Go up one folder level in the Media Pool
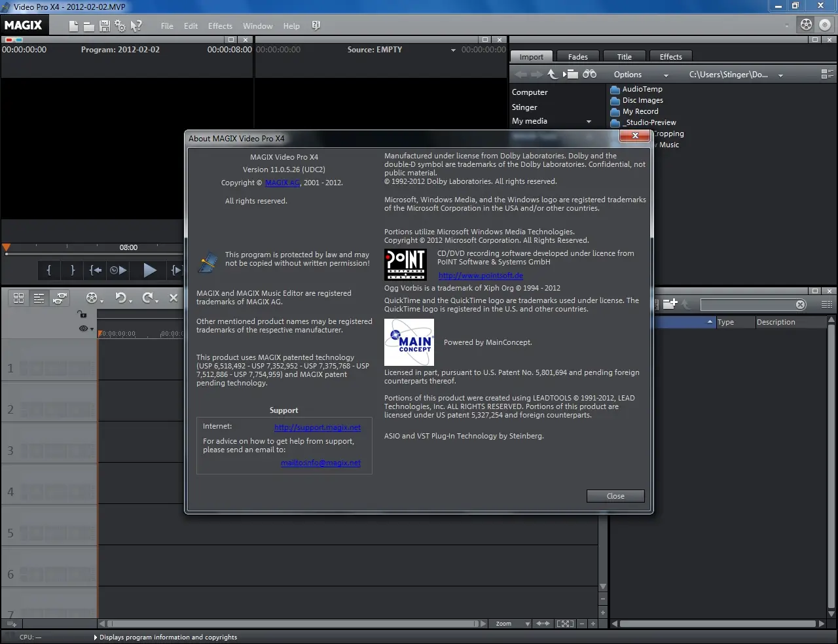 [553, 74]
